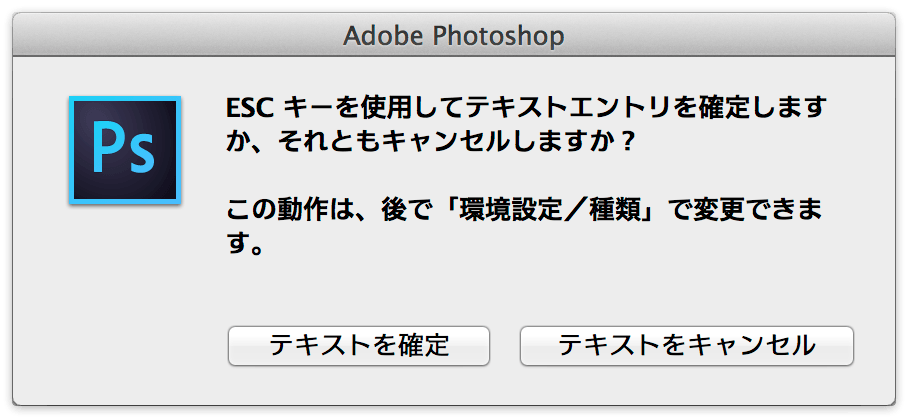This screenshot has height=418, width=908.
Task: Click the 確定 characters on the left button
Action: click(x=424, y=346)
